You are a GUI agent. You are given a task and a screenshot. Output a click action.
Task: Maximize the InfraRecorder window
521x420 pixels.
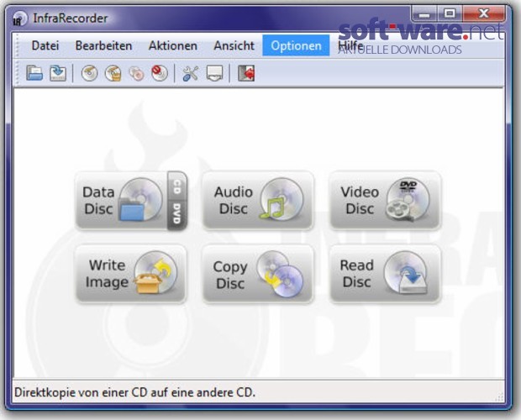(450, 14)
